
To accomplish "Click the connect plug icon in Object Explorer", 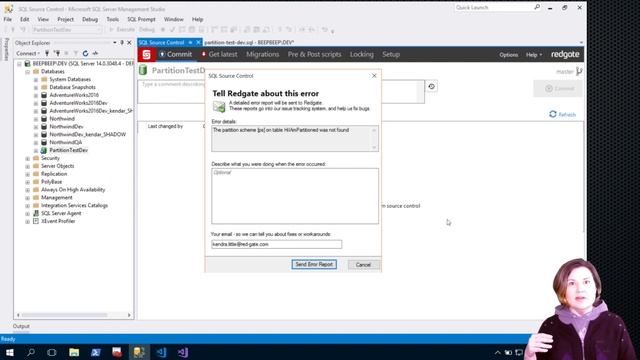I will coord(47,53).
